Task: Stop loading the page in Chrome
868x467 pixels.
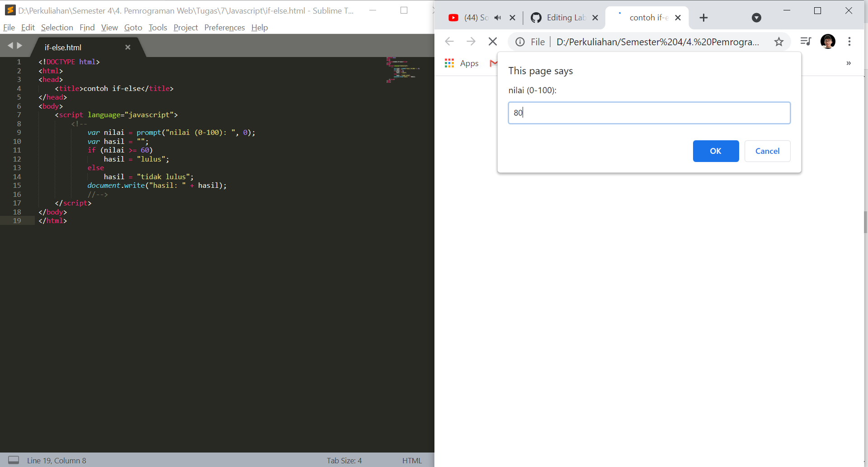Action: point(493,42)
